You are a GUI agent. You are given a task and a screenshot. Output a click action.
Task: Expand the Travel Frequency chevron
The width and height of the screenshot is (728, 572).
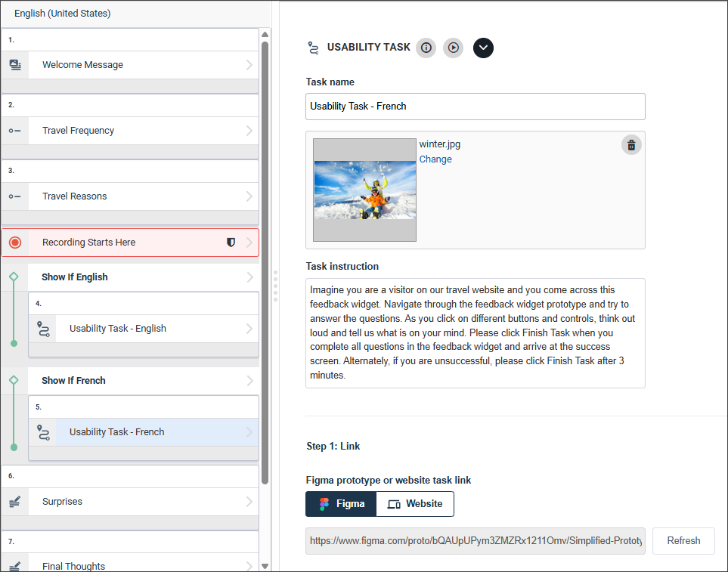tap(249, 131)
